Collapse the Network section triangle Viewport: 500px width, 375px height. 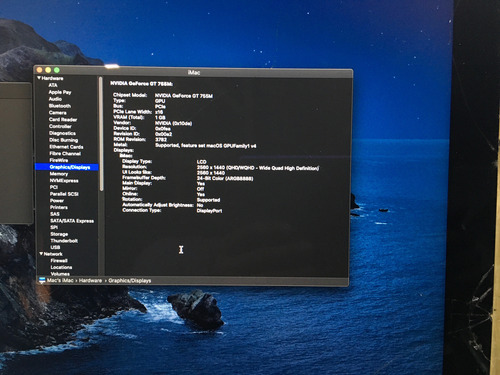coord(41,254)
